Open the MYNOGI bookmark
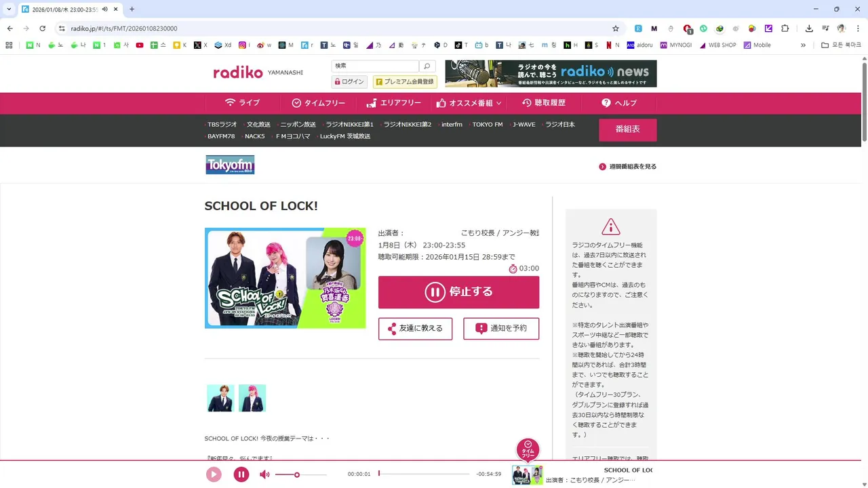 click(675, 45)
